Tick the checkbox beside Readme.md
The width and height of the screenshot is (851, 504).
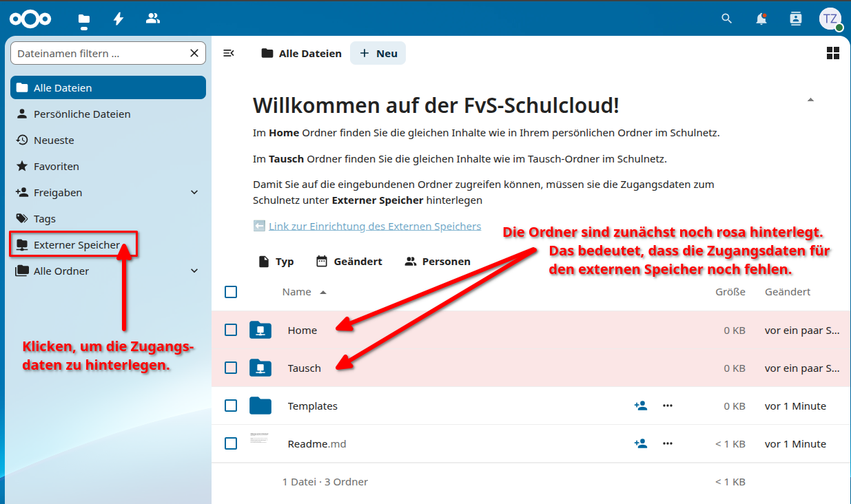(231, 443)
